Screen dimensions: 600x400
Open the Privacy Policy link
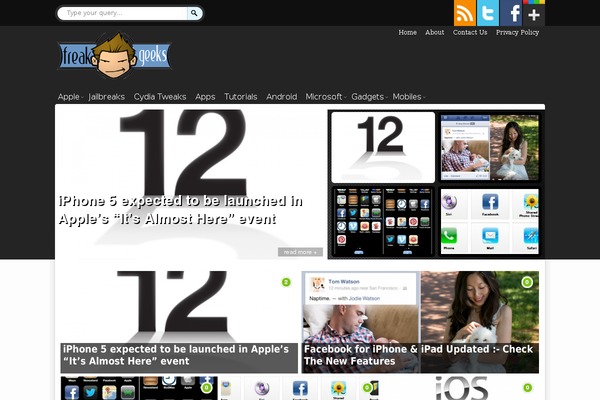point(517,33)
